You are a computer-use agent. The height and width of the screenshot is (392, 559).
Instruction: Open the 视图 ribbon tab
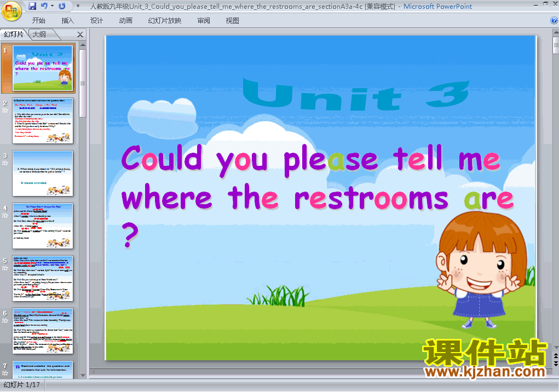pyautogui.click(x=233, y=21)
